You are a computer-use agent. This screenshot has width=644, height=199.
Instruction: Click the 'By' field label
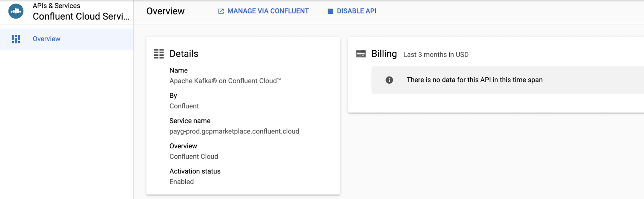tap(173, 95)
